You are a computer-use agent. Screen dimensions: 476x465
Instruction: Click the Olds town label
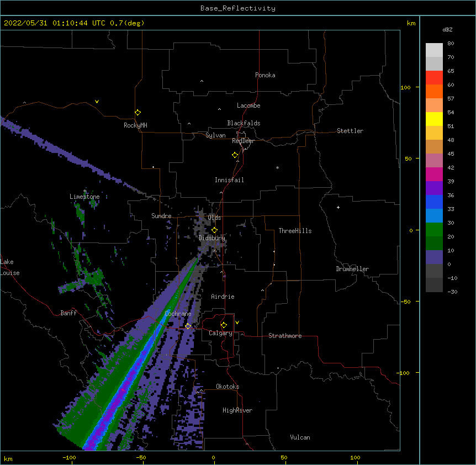(214, 218)
